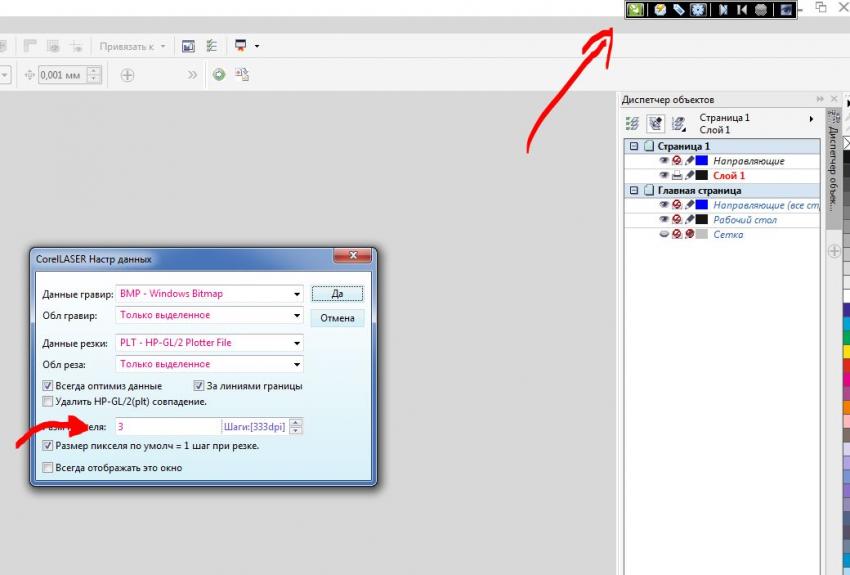Click the third icon in Object Manager toolbar
Image resolution: width=850 pixels, height=575 pixels.
pyautogui.click(x=679, y=124)
